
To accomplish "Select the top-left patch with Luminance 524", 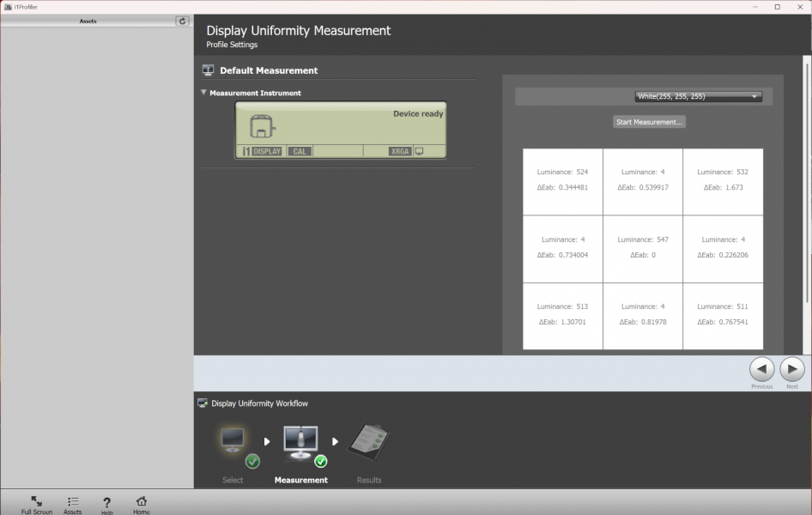I will 562,182.
